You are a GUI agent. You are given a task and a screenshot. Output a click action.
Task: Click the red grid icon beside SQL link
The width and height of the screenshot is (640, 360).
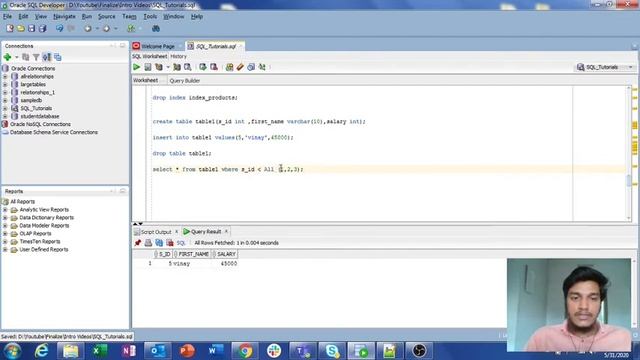pos(170,243)
